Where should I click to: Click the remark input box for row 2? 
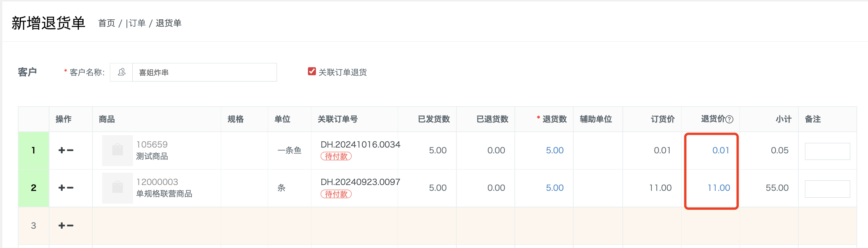[x=827, y=189]
